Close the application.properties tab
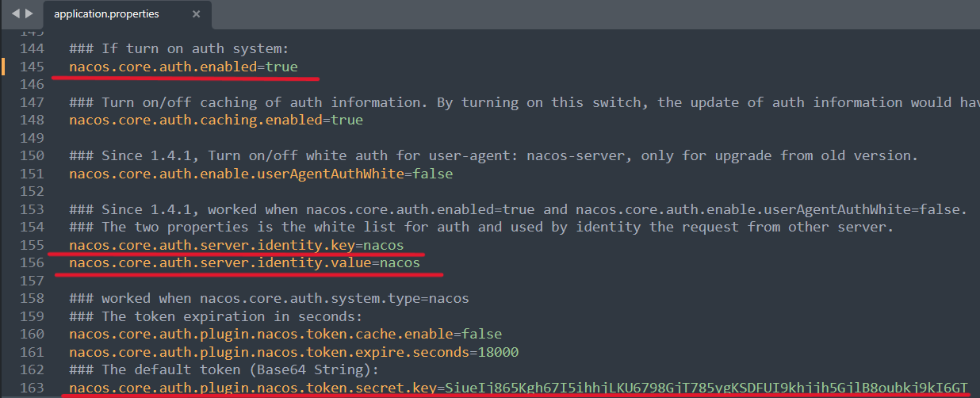Viewport: 980px width, 398px height. tap(196, 13)
